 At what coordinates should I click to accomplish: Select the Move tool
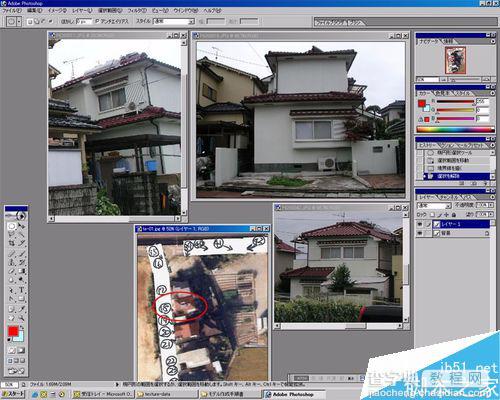tap(21, 226)
